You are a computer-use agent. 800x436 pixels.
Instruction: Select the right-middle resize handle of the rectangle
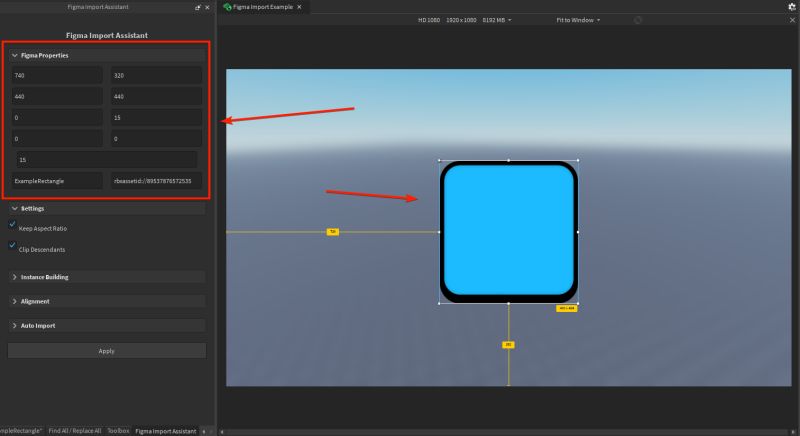(578, 232)
